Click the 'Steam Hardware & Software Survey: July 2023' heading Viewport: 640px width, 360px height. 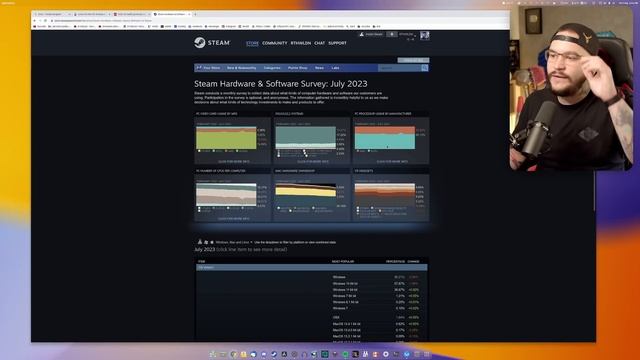tap(280, 84)
